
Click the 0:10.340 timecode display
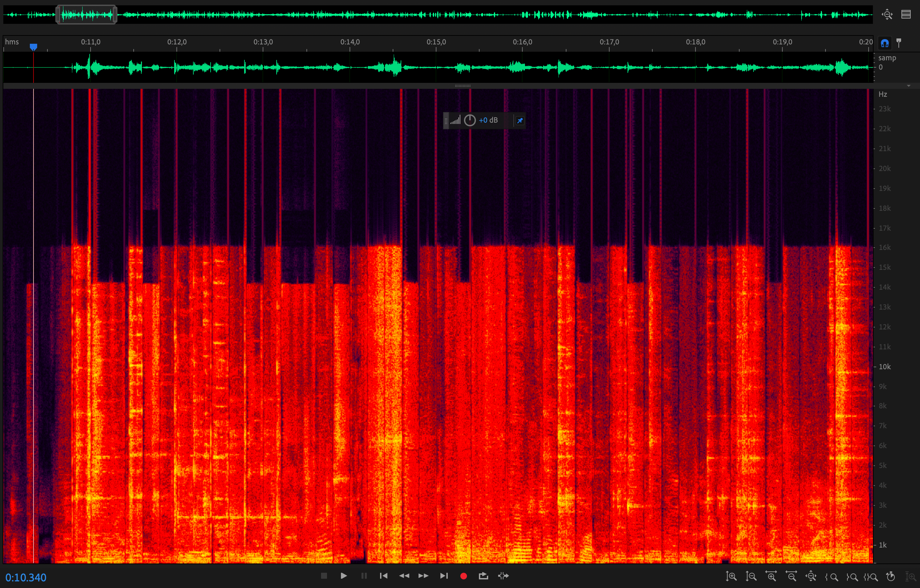pos(26,577)
